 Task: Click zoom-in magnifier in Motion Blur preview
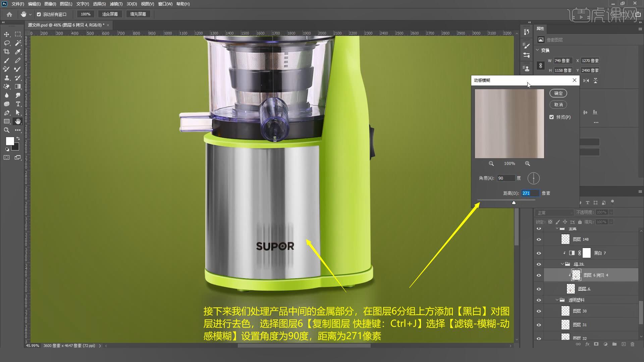click(528, 164)
